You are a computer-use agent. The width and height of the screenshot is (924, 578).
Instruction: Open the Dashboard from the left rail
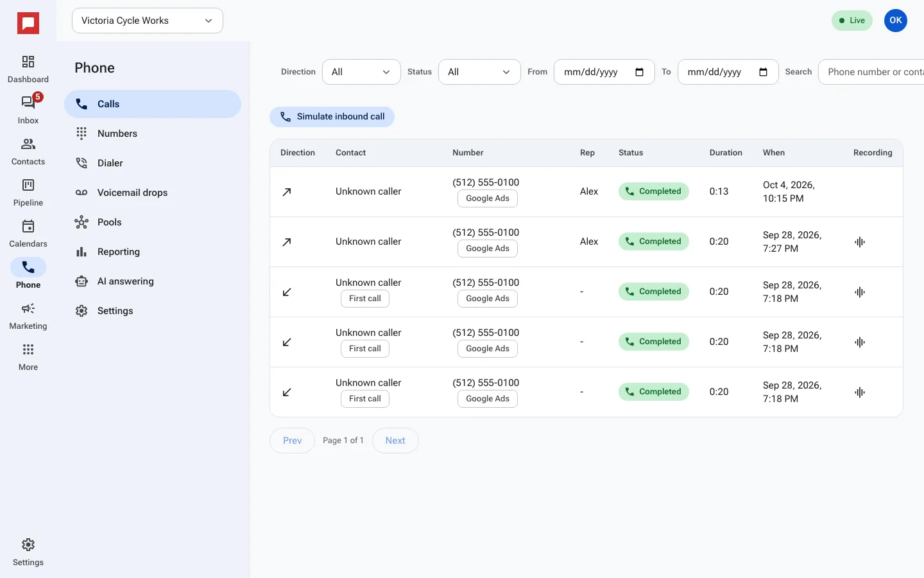coord(28,69)
